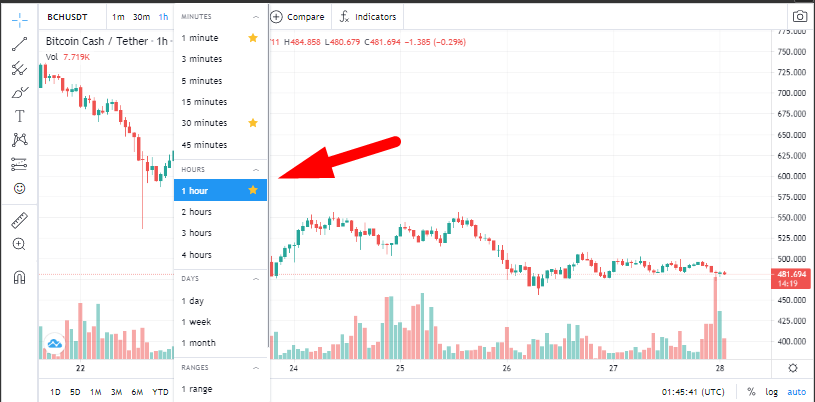Image resolution: width=815 pixels, height=402 pixels.
Task: Unfavorite the 1 minute interval star
Action: 253,37
